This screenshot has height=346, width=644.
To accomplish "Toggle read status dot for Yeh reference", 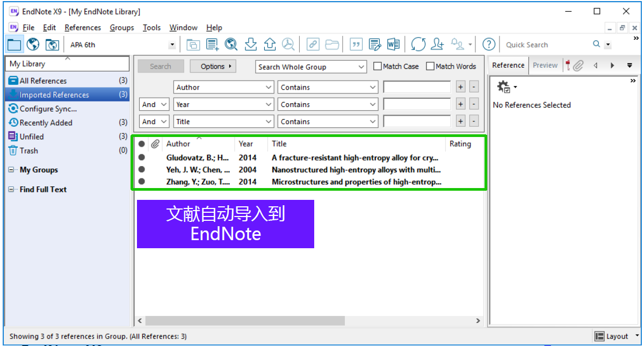I will click(x=142, y=169).
